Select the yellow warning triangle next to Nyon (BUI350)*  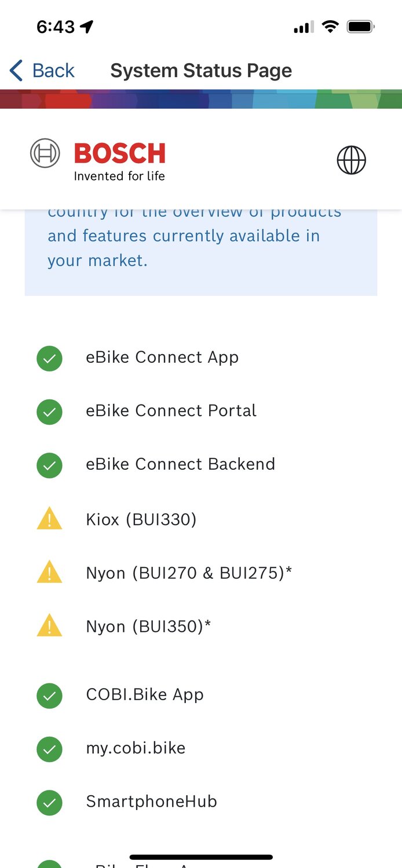49,626
